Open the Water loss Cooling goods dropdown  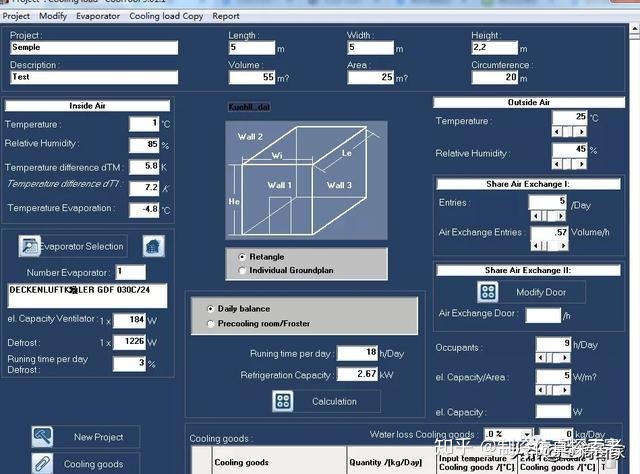tap(527, 434)
